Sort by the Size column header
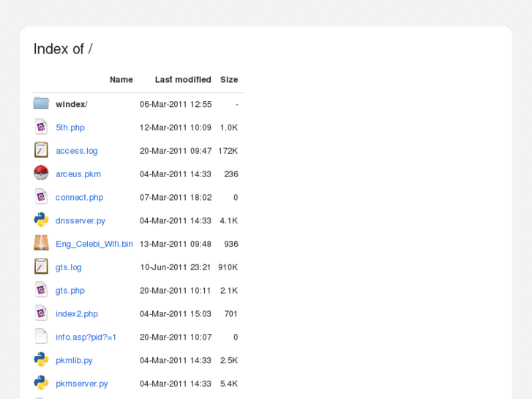This screenshot has width=532, height=399. [229, 80]
